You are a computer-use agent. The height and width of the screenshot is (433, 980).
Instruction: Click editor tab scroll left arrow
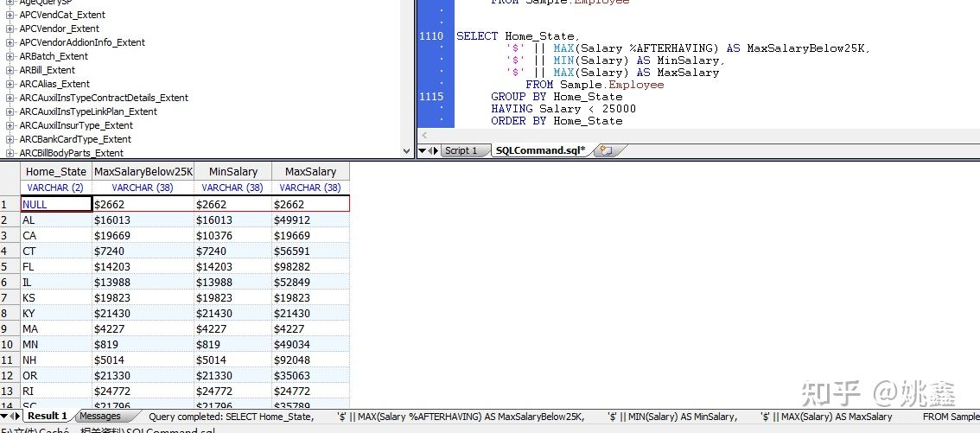pos(430,150)
